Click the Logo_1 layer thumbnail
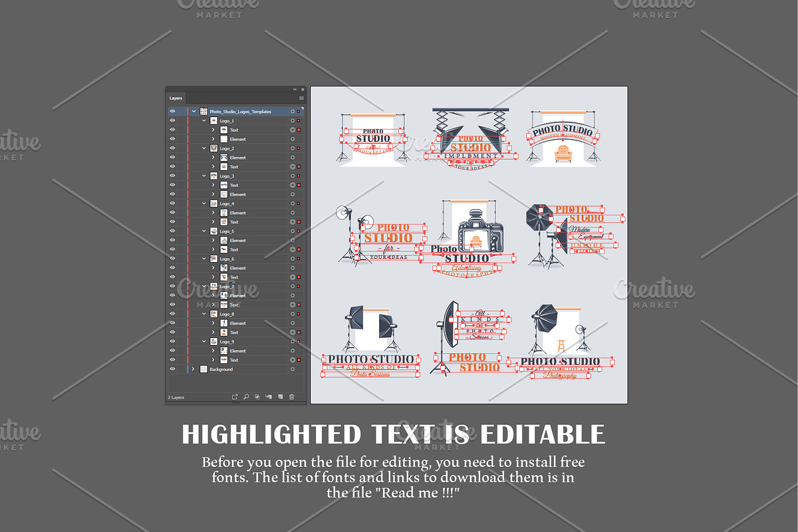 [x=213, y=121]
